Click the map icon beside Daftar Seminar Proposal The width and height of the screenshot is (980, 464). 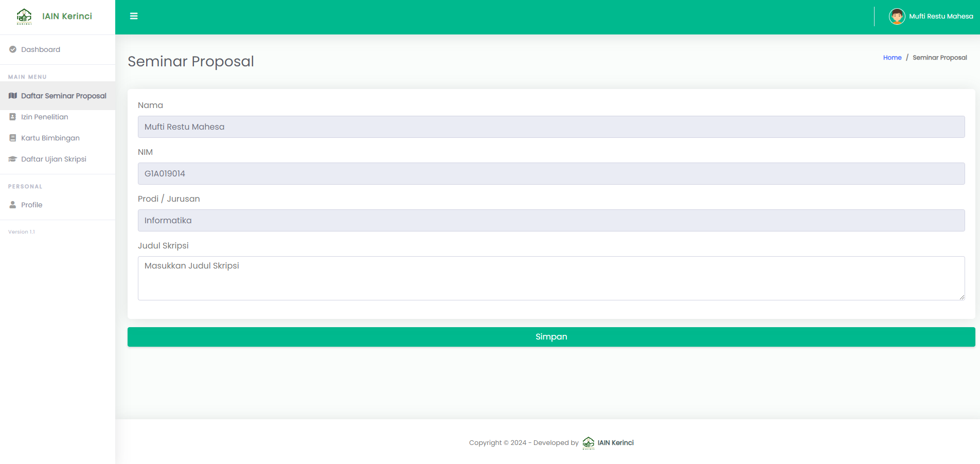(x=13, y=96)
